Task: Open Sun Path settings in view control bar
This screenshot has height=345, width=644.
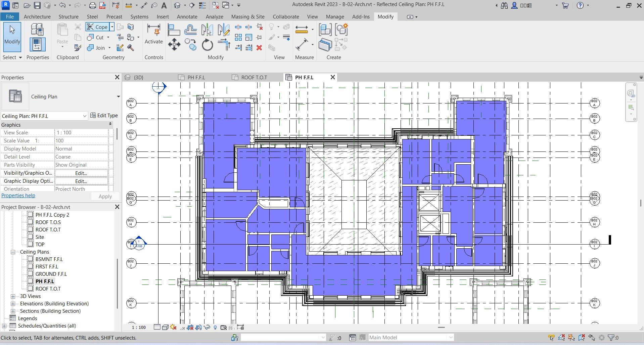Action: tap(173, 327)
